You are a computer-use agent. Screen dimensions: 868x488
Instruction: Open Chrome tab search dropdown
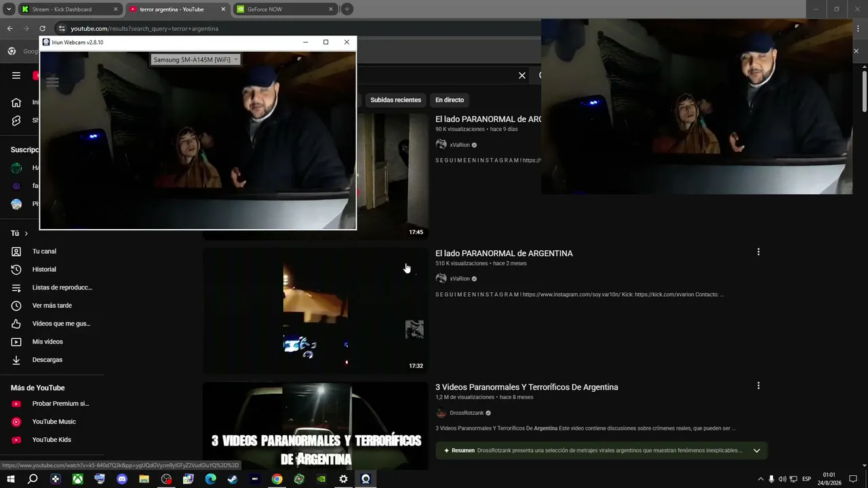pyautogui.click(x=9, y=9)
